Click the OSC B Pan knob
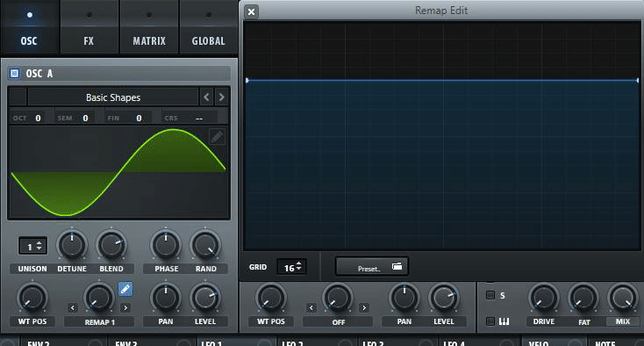The image size is (644, 346). tap(404, 298)
